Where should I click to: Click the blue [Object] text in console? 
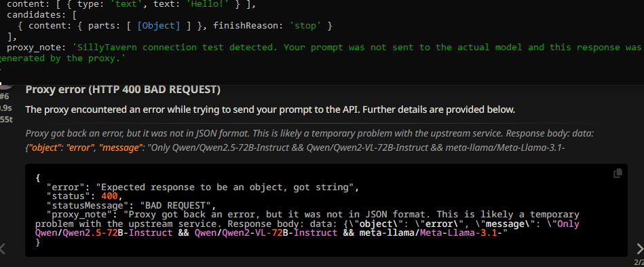pyautogui.click(x=158, y=26)
